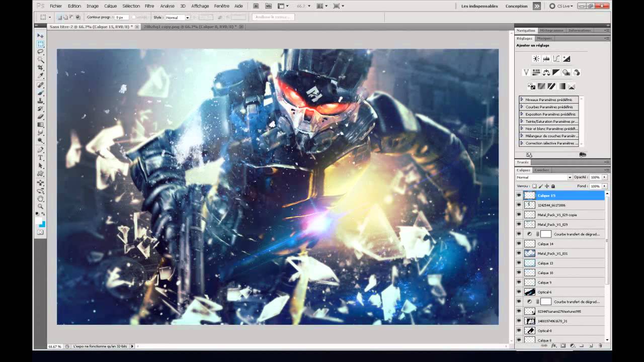Click the layers panel scrollbar down arrow
This screenshot has width=644, height=362.
[607, 340]
